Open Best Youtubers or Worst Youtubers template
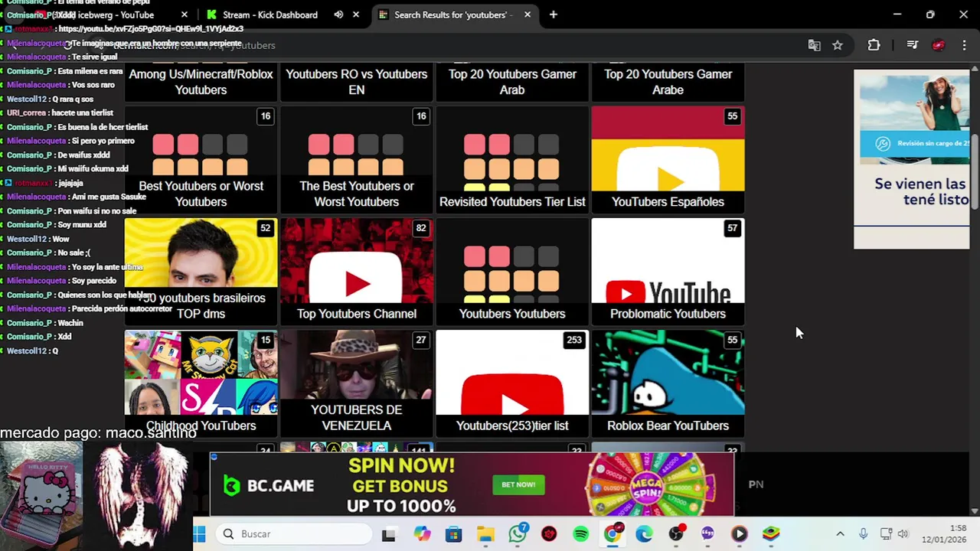The image size is (980, 551). [201, 159]
